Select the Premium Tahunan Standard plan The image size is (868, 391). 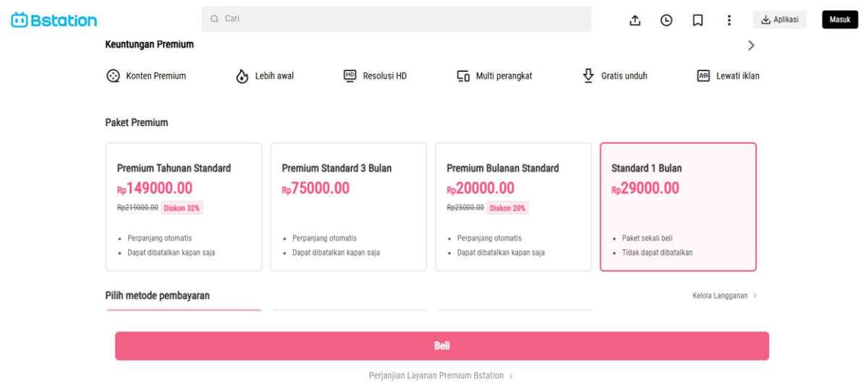coord(184,206)
